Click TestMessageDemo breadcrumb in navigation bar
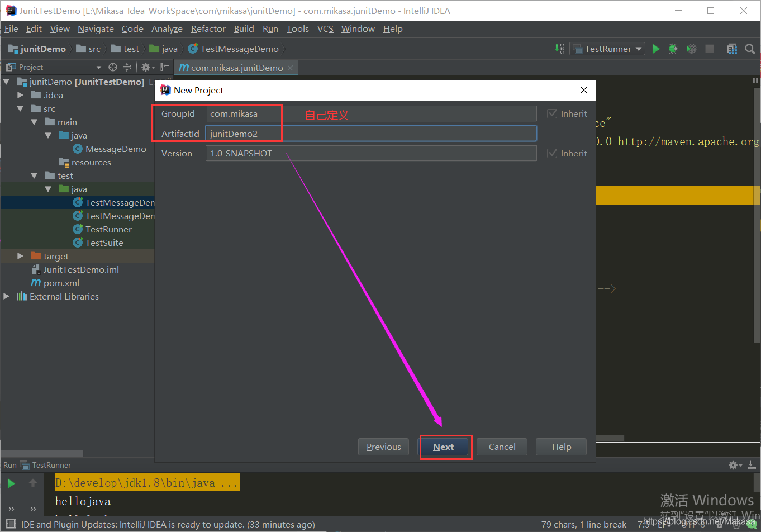 coord(234,49)
